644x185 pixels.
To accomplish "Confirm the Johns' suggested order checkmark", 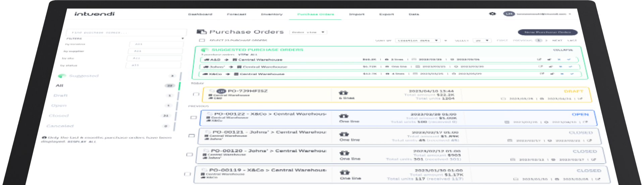I will click(570, 66).
